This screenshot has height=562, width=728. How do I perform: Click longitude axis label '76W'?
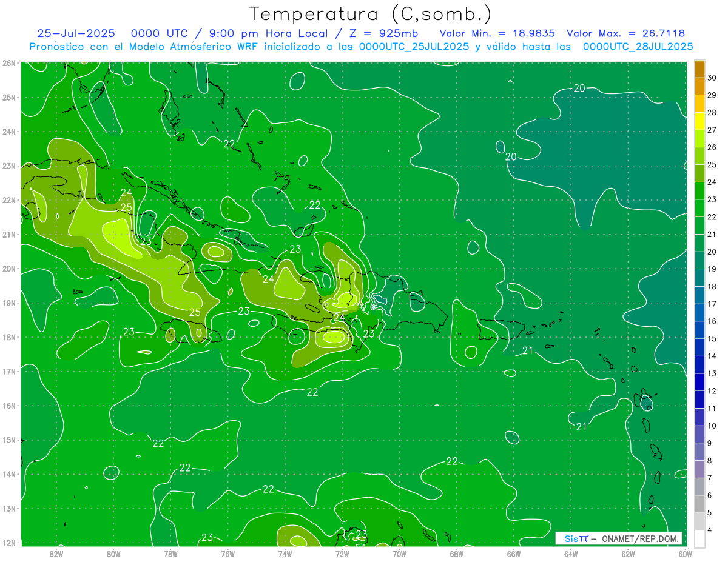click(227, 553)
